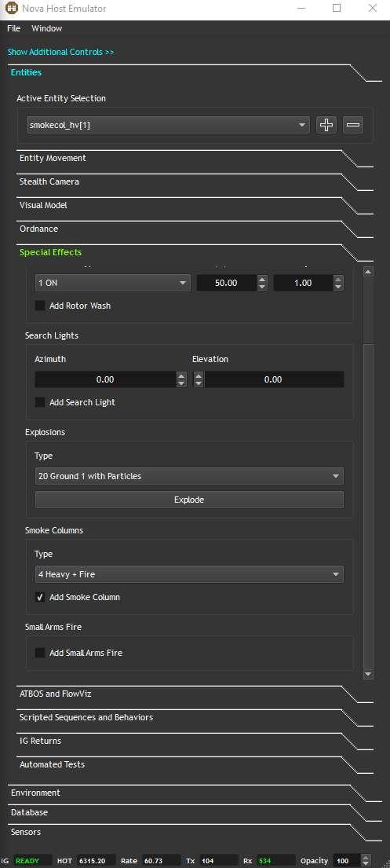Click the Special Effects panel scrollbar thumb
This screenshot has height=868, width=390.
pos(369,505)
